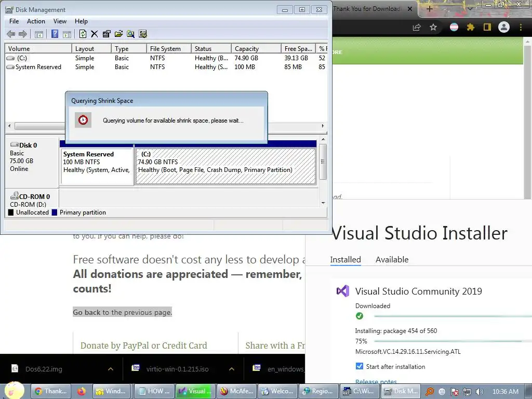Click the striped flag extension icon in Chrome

[x=454, y=27]
